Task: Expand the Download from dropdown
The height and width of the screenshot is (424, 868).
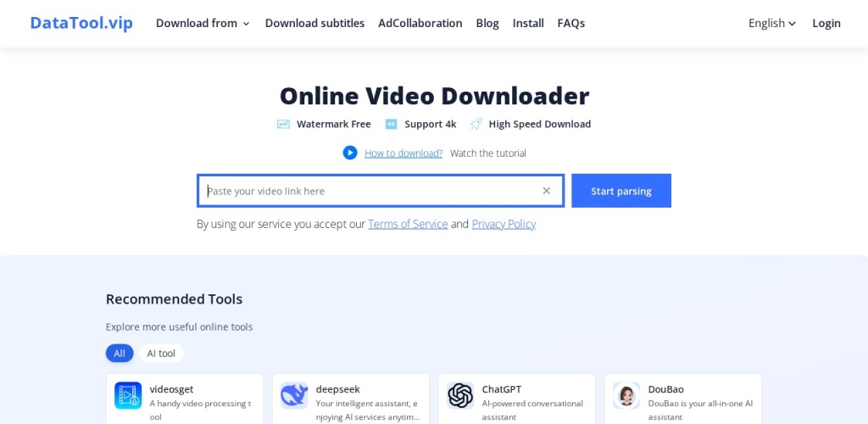Action: point(203,23)
